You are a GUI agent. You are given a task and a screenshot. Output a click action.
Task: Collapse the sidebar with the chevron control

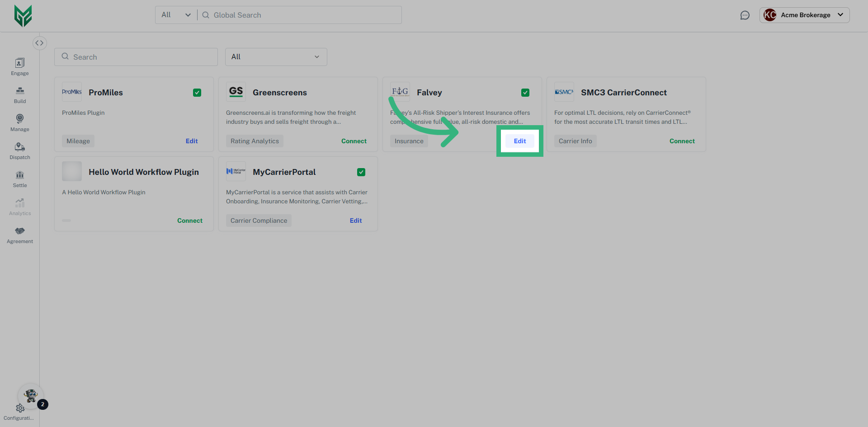(39, 42)
